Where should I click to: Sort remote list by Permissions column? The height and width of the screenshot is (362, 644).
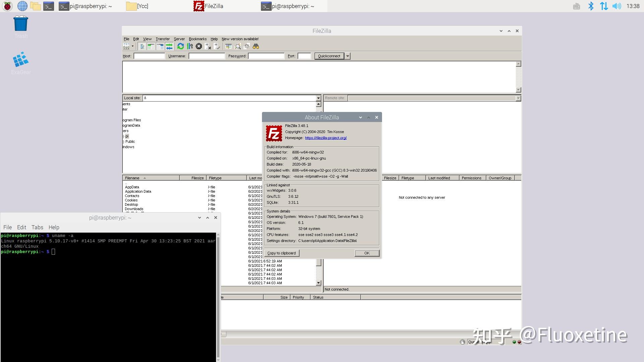(x=473, y=178)
